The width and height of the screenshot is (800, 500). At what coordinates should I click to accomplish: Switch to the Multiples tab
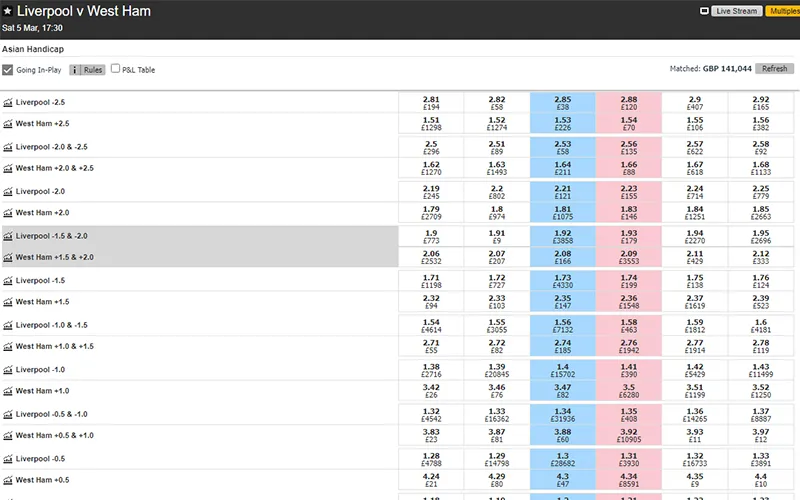pos(783,11)
